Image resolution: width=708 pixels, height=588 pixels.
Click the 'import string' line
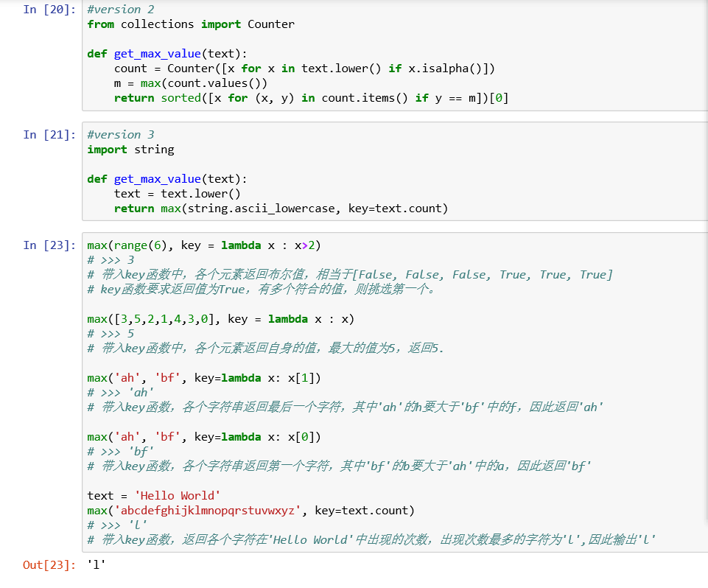click(x=130, y=150)
